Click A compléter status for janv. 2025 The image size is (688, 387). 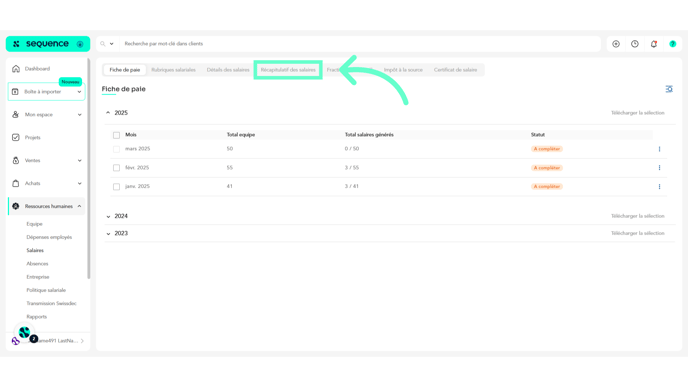pyautogui.click(x=547, y=186)
